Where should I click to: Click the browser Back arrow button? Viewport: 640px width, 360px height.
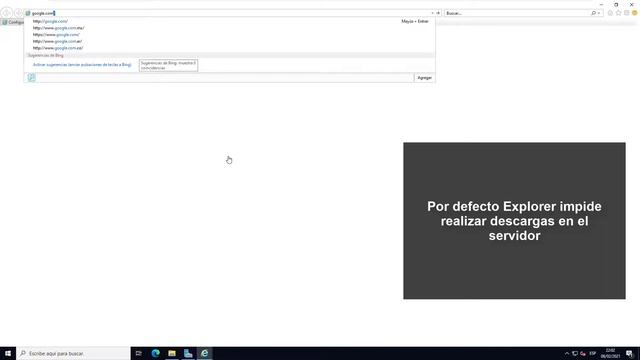pyautogui.click(x=7, y=13)
